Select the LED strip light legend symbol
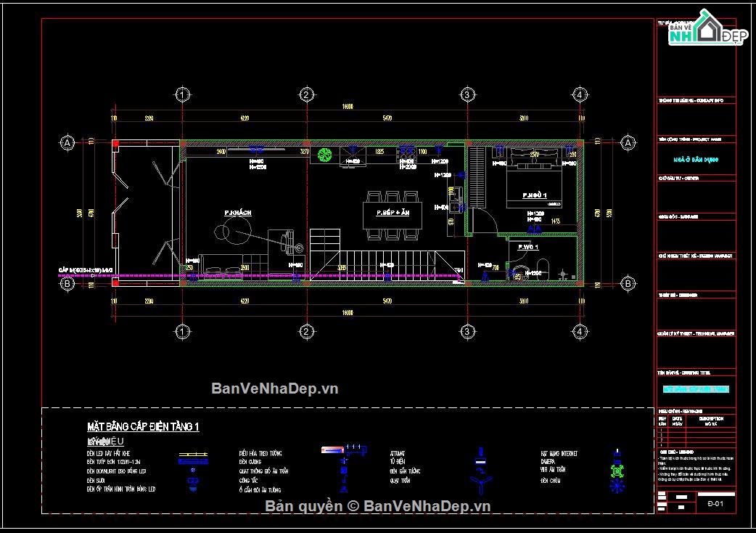The width and height of the screenshot is (756, 533). point(193,455)
